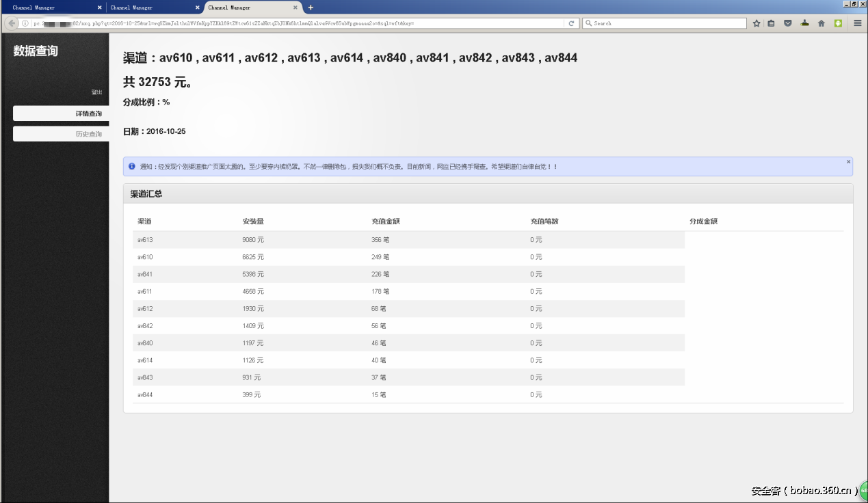
Task: Click the 399 元 value
Action: click(252, 395)
